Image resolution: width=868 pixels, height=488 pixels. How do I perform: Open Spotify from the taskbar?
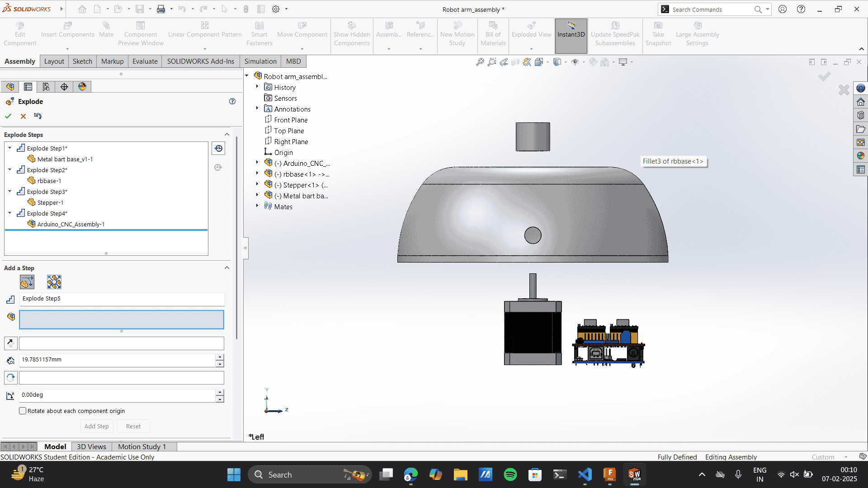[x=510, y=474]
